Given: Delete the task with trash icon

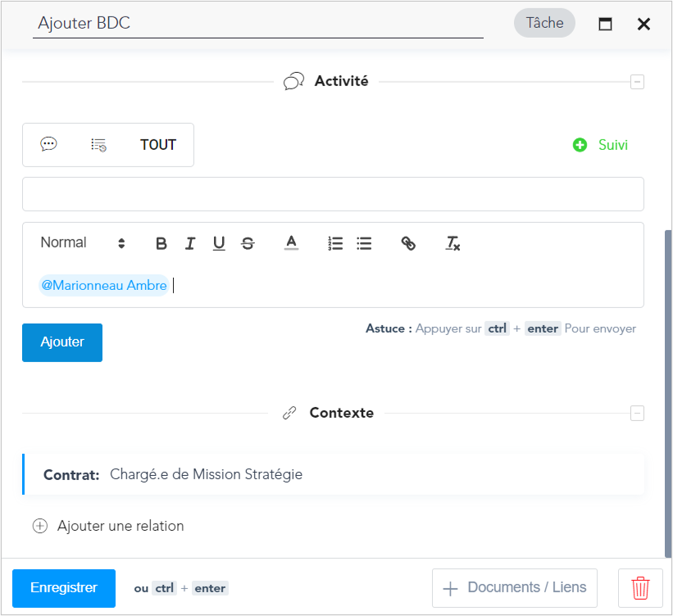Looking at the screenshot, I should (640, 588).
